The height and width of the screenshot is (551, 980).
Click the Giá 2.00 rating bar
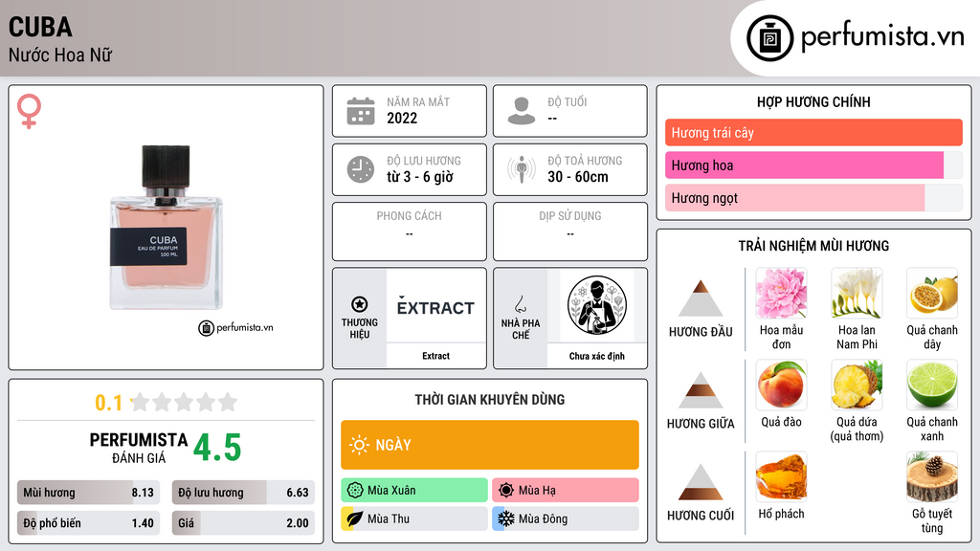tap(243, 523)
